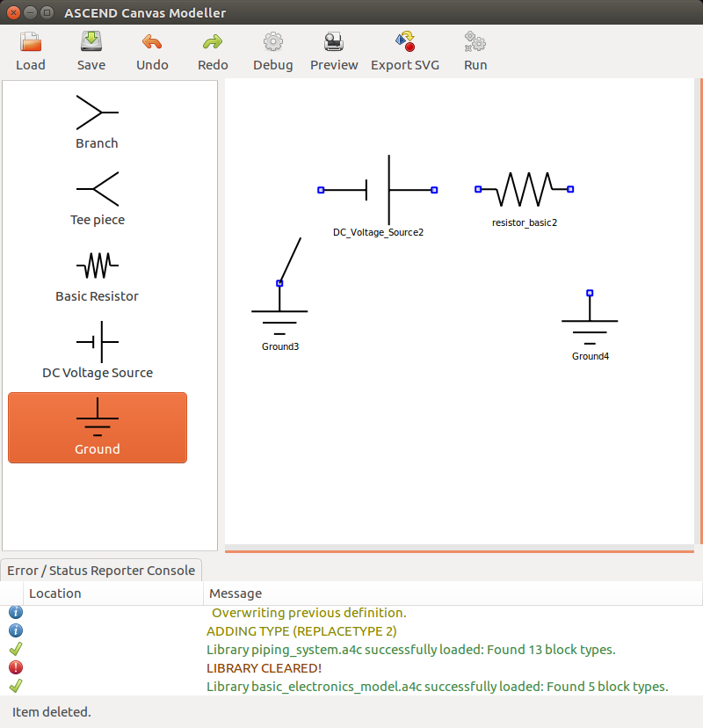Click the left port of DC_Voltage_Source2
Screen dimensions: 703x728
(321, 190)
